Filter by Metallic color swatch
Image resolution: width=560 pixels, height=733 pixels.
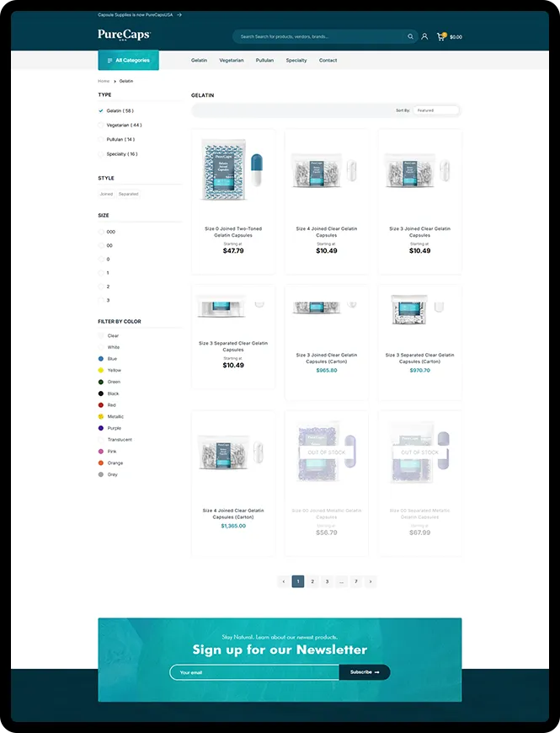(101, 416)
